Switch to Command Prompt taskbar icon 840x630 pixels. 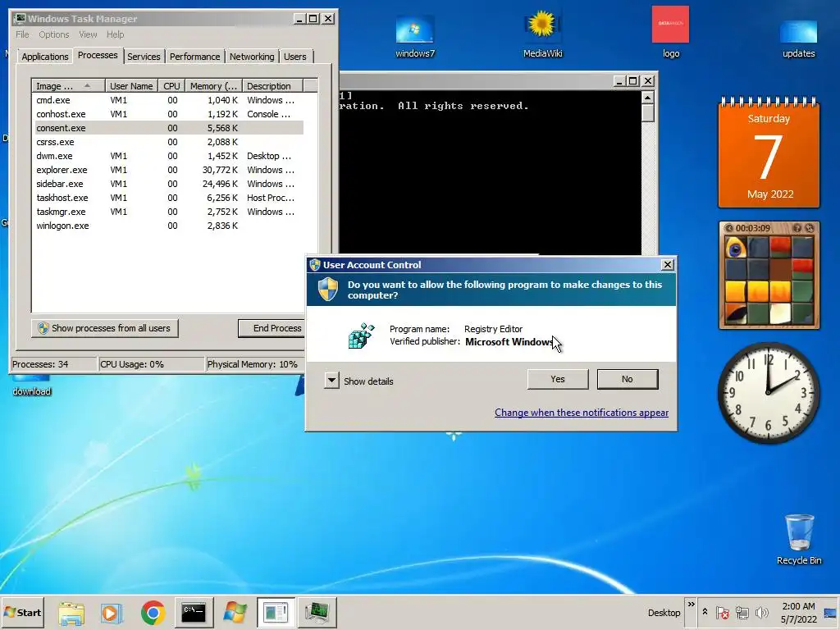[194, 613]
